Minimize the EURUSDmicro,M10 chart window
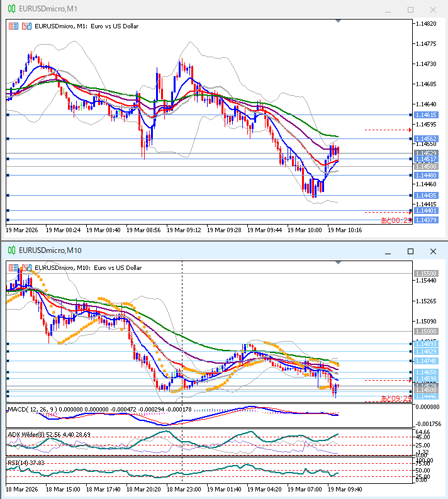The height and width of the screenshot is (499, 448). point(388,251)
